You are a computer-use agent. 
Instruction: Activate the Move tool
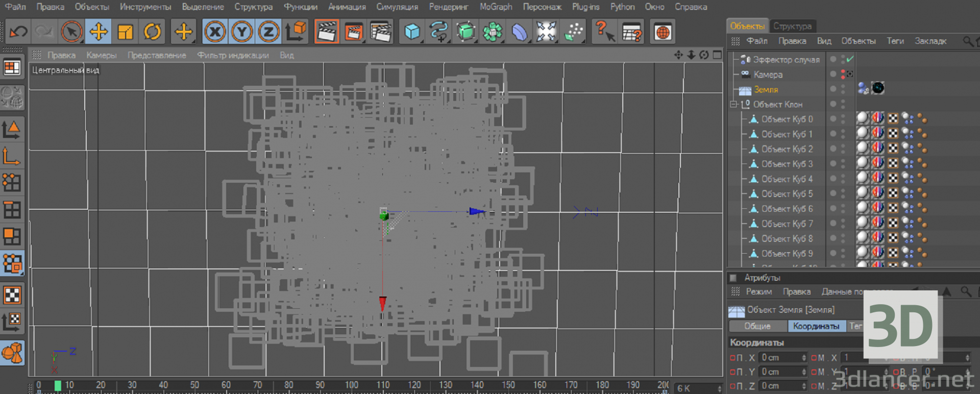99,32
